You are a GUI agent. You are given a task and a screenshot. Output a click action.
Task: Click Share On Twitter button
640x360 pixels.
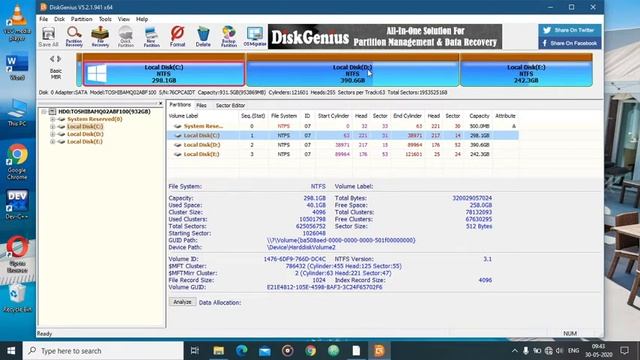569,30
